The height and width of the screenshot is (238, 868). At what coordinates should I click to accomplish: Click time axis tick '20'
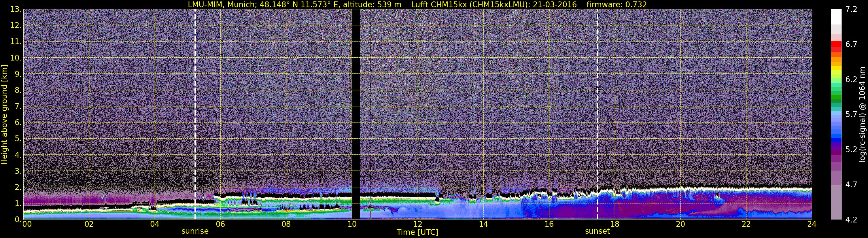[680, 224]
